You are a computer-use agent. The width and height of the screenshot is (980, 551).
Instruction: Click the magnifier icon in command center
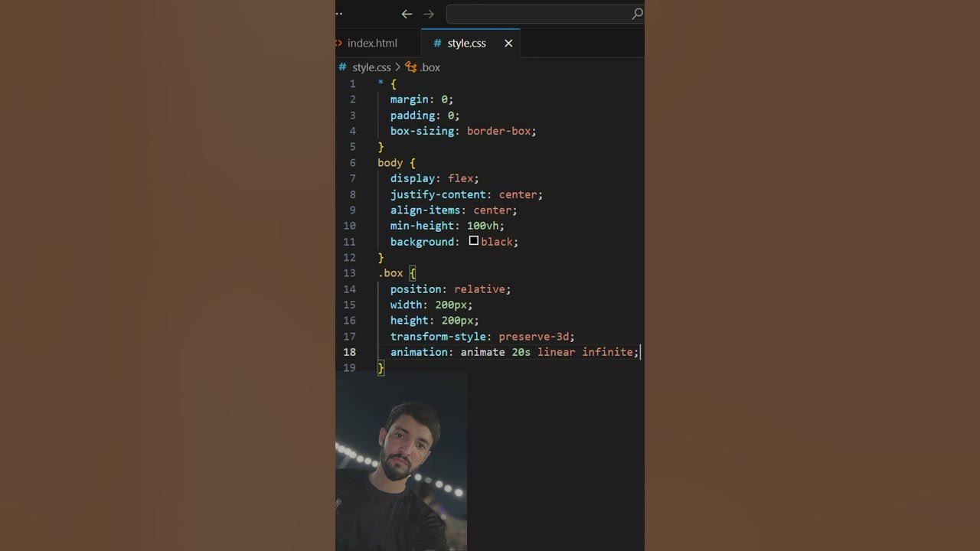[x=636, y=14]
